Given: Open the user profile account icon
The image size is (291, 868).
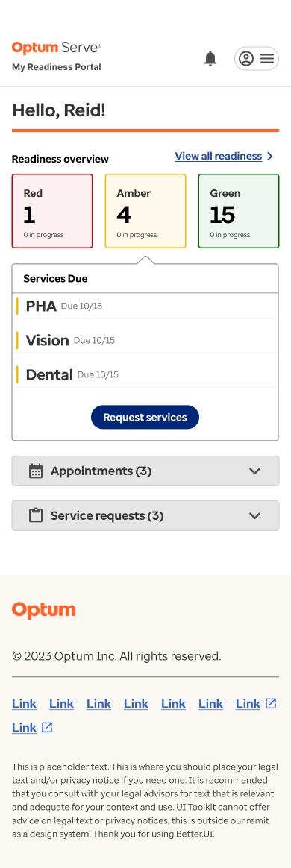Looking at the screenshot, I should pos(246,58).
